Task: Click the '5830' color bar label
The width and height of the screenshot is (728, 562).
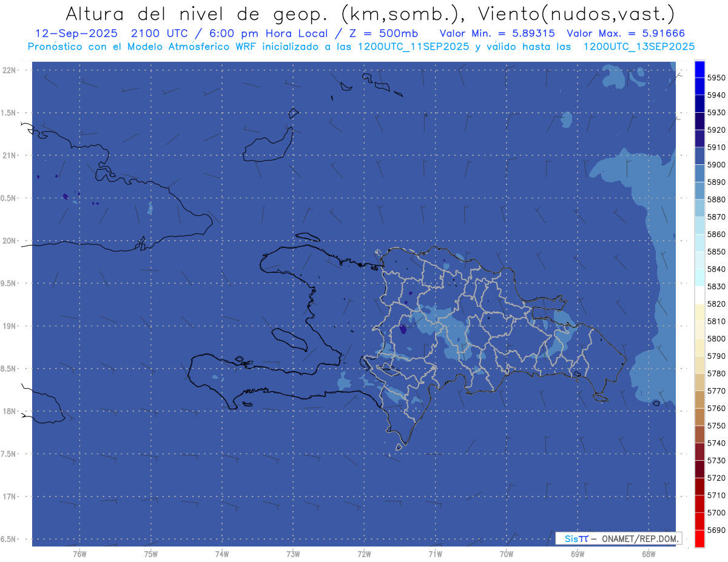Action: click(x=716, y=287)
